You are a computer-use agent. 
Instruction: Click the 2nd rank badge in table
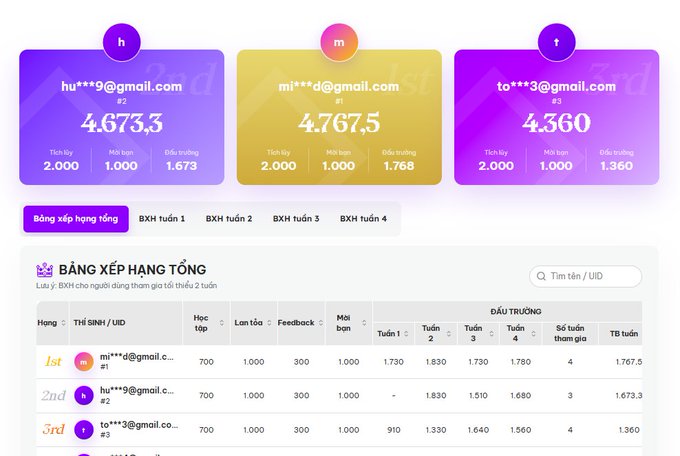[53, 395]
